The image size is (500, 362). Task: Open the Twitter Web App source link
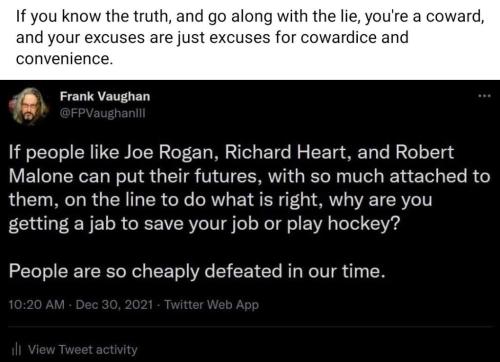click(211, 305)
